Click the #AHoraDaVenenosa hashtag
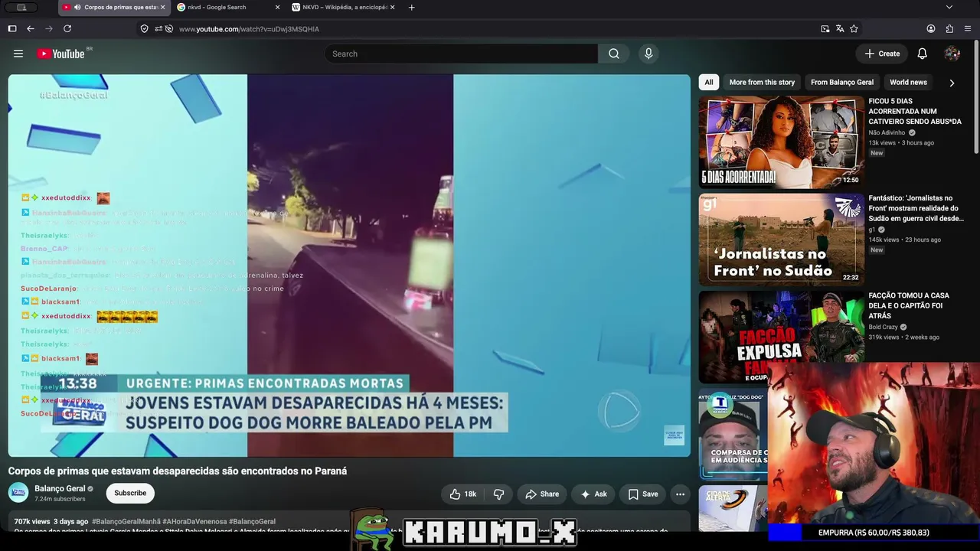The image size is (980, 551). [x=194, y=522]
